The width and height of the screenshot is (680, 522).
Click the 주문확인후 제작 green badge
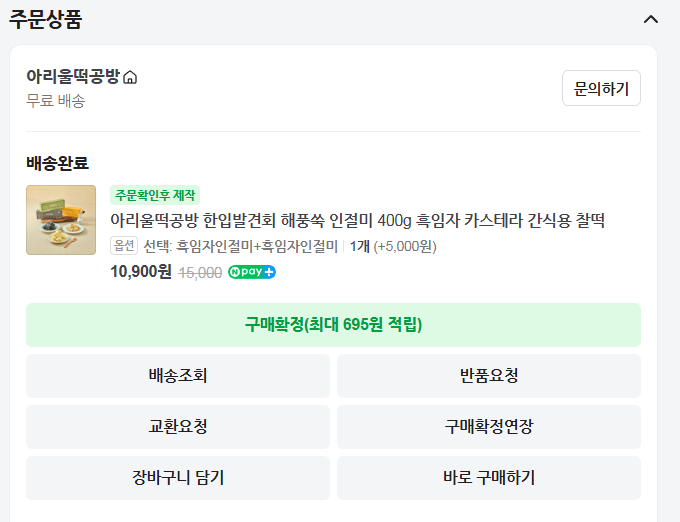pyautogui.click(x=155, y=195)
